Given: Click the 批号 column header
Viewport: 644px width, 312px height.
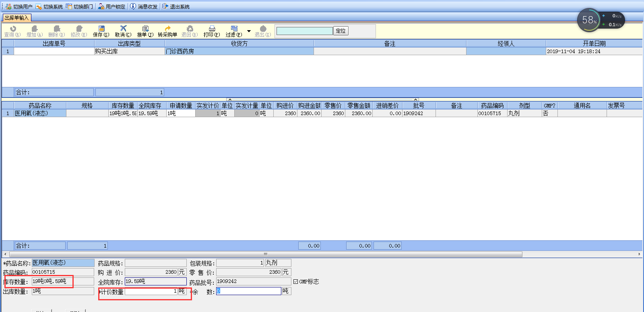Looking at the screenshot, I should pyautogui.click(x=419, y=105).
